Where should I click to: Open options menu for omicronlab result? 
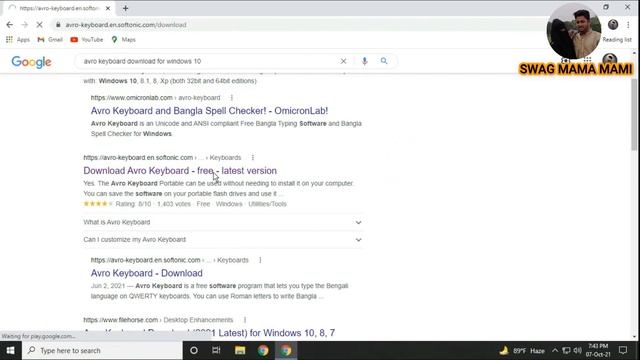pyautogui.click(x=231, y=98)
